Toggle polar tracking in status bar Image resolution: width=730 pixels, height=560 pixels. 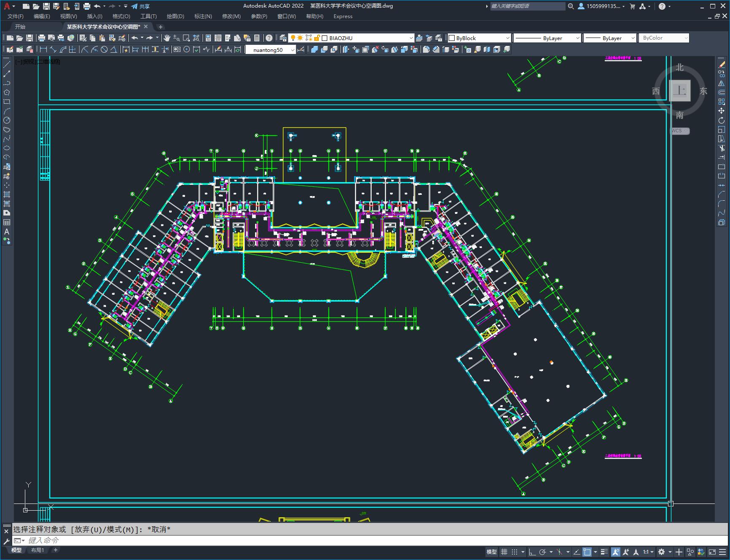(543, 552)
